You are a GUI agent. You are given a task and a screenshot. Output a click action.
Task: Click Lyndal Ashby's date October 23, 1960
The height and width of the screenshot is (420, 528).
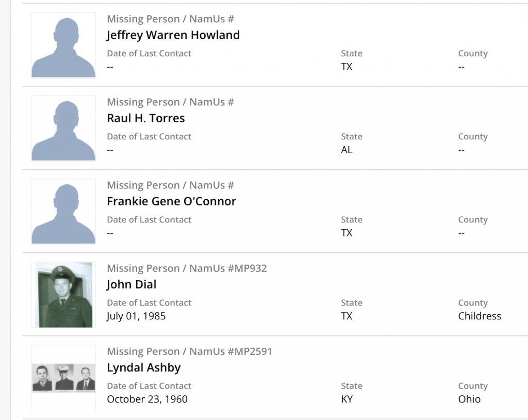(147, 399)
